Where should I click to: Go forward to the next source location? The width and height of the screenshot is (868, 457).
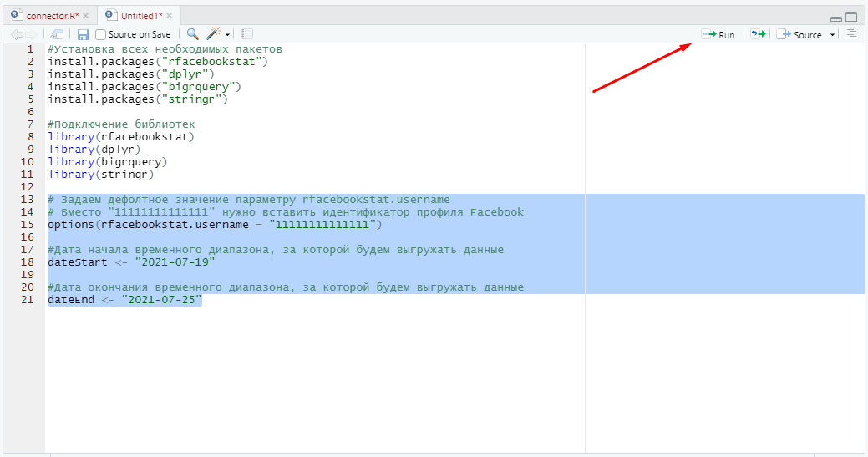(32, 34)
